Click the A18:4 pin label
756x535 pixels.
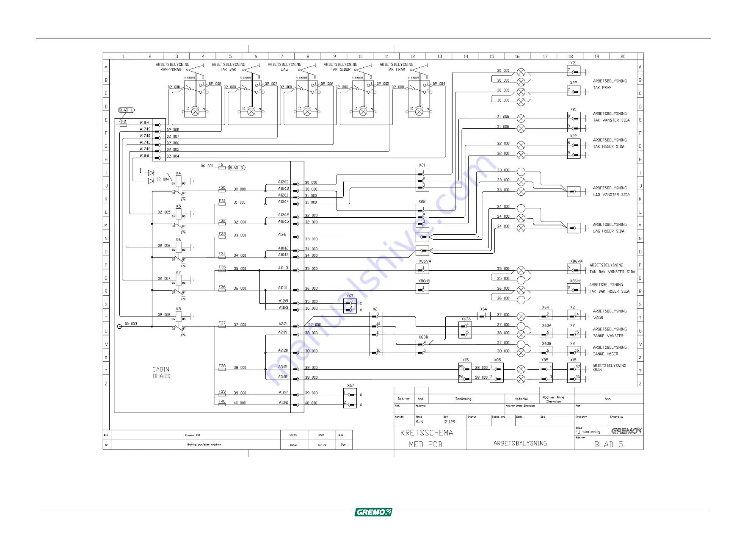(x=144, y=122)
